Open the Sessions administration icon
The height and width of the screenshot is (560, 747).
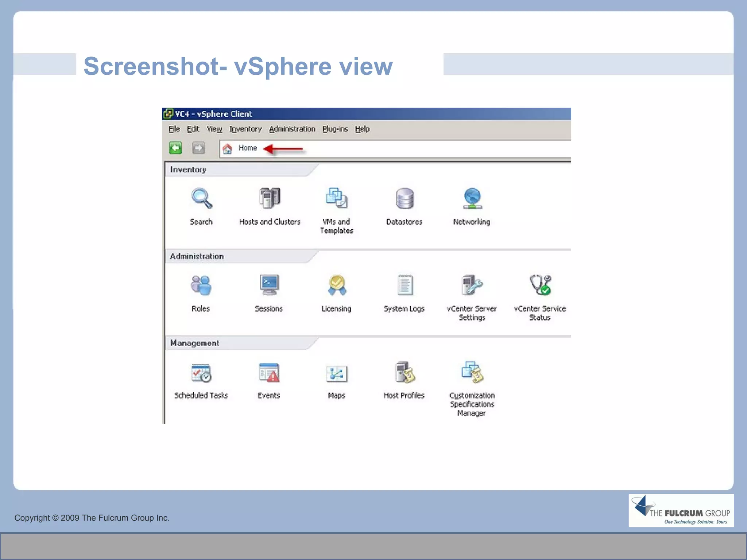click(x=269, y=285)
